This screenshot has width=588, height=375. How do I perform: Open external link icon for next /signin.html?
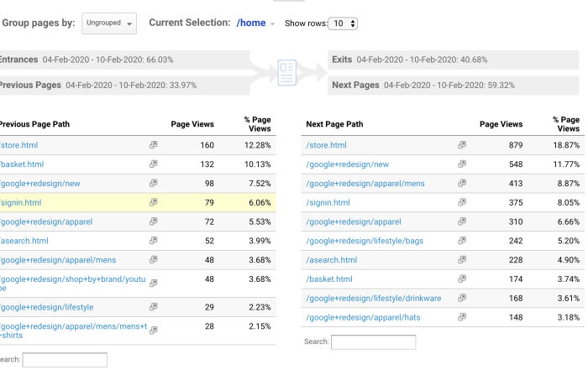pos(462,202)
